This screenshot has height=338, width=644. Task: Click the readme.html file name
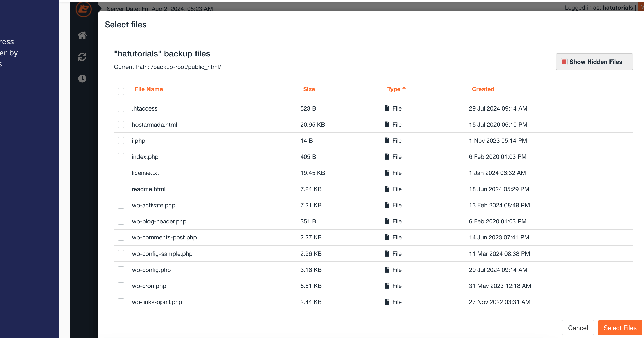click(148, 189)
